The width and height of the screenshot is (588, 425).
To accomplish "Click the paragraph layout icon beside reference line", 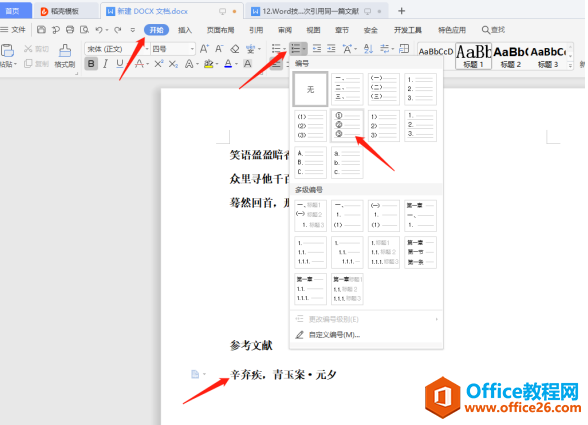I will coord(195,374).
